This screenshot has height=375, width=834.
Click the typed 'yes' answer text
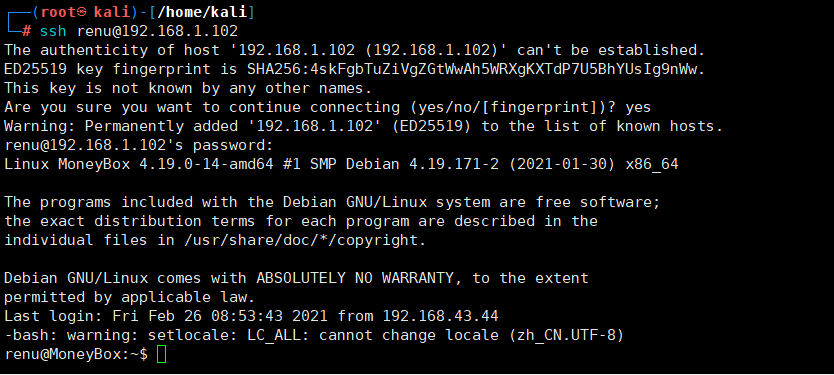point(638,108)
